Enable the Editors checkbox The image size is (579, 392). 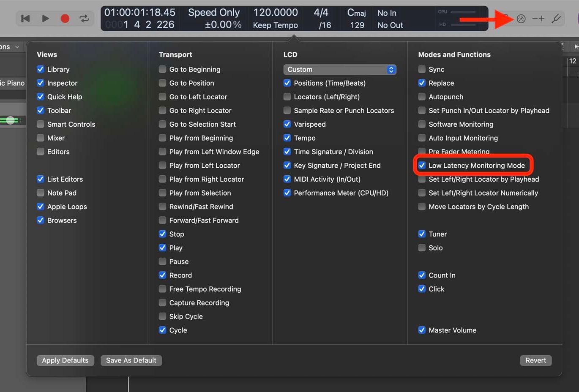click(x=41, y=152)
